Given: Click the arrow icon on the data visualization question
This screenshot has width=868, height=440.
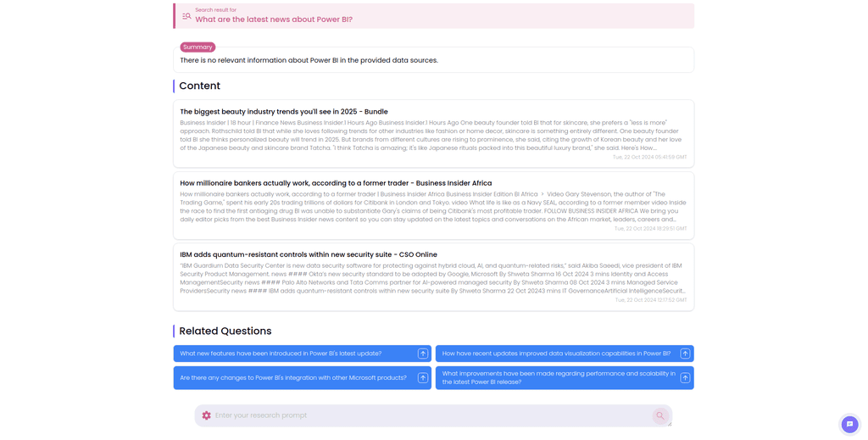Looking at the screenshot, I should pos(685,354).
